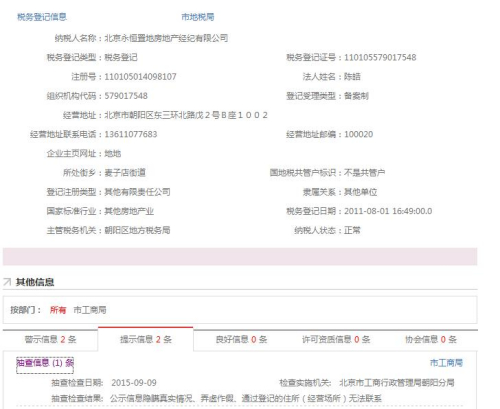This screenshot has width=500, height=409.
Task: Collapse the 其他信息 section arrow icon
Action: coord(7,282)
